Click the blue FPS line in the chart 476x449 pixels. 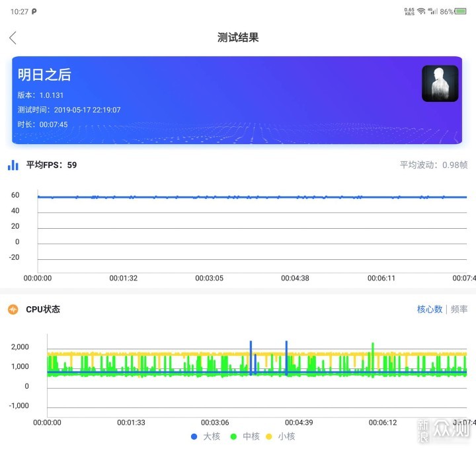coord(252,197)
